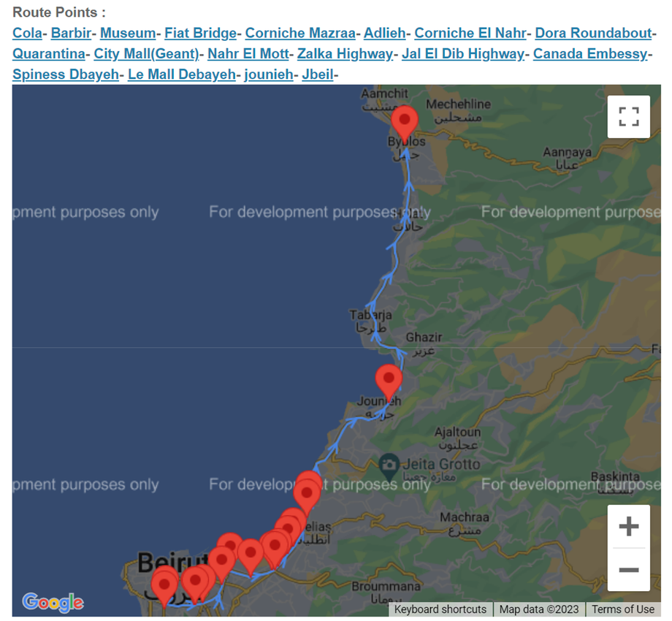Open the Le Mall Debayeh link

[182, 74]
